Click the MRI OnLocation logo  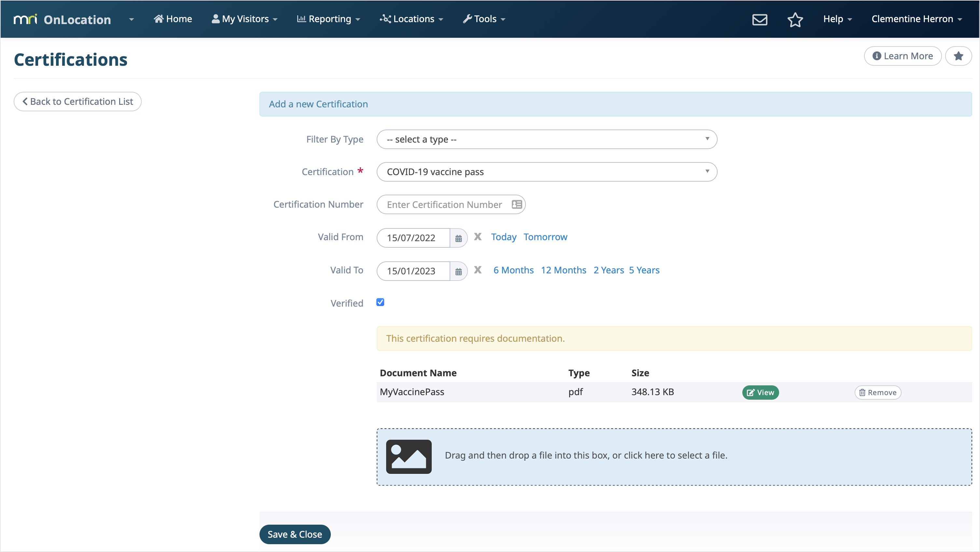pyautogui.click(x=62, y=19)
